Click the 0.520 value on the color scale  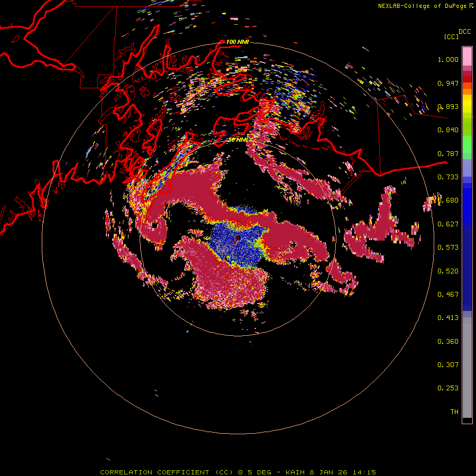tap(448, 271)
